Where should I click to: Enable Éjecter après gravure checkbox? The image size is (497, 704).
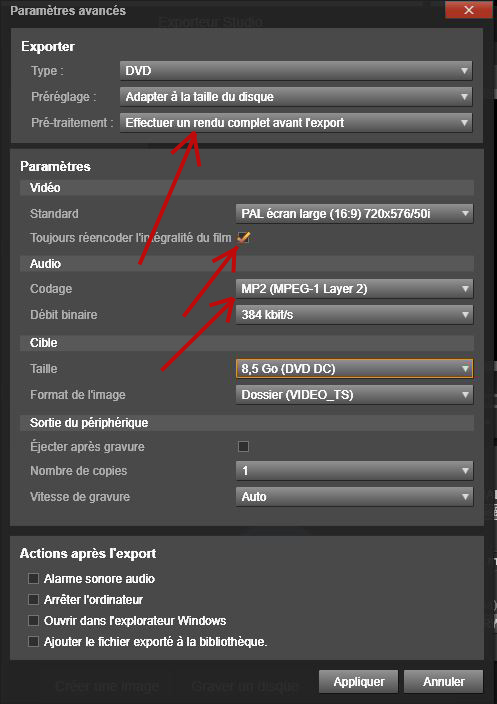[243, 446]
